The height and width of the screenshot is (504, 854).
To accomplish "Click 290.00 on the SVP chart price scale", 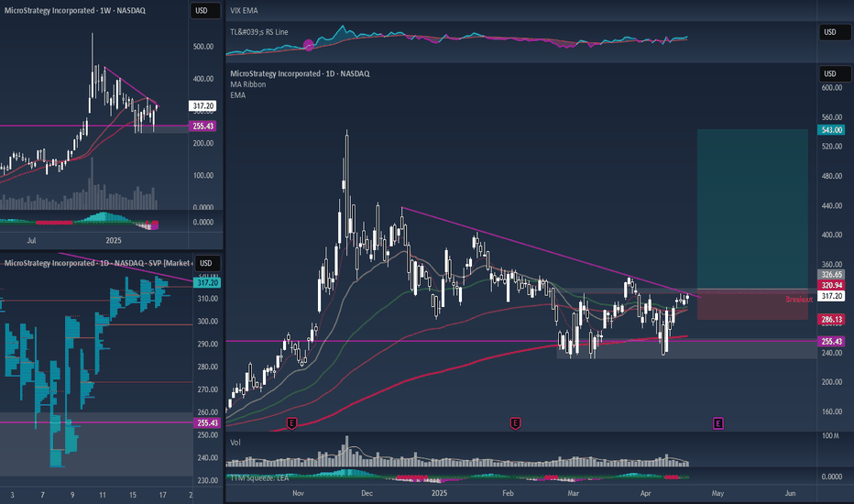I will (207, 345).
